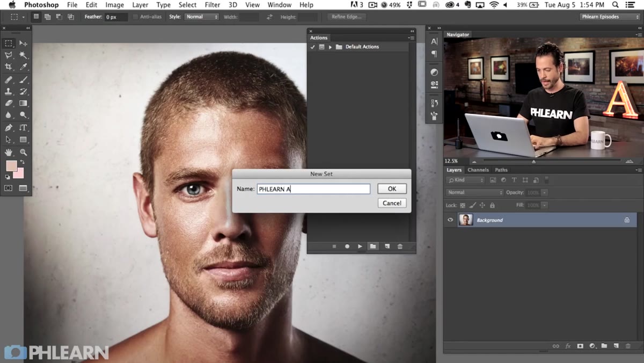Toggle Anti-alias checkbox in options bar
Viewport: 644px width, 363px height.
(x=136, y=17)
